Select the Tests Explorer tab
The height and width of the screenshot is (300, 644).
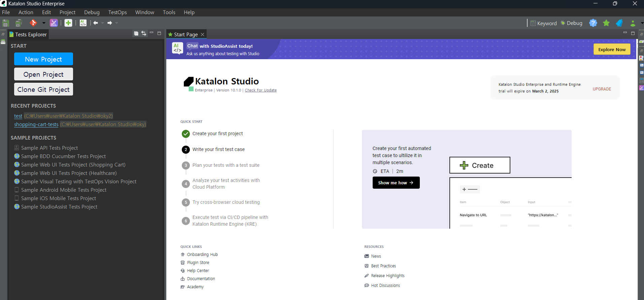(28, 34)
